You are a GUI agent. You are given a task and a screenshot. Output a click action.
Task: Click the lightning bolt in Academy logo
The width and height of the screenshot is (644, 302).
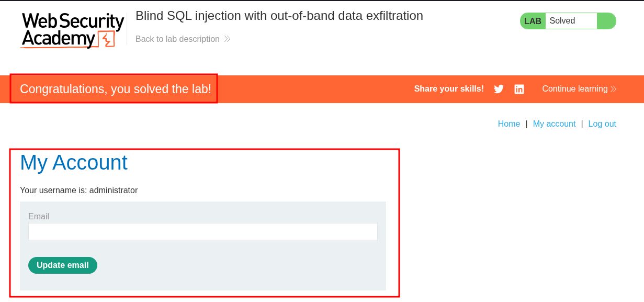click(107, 39)
